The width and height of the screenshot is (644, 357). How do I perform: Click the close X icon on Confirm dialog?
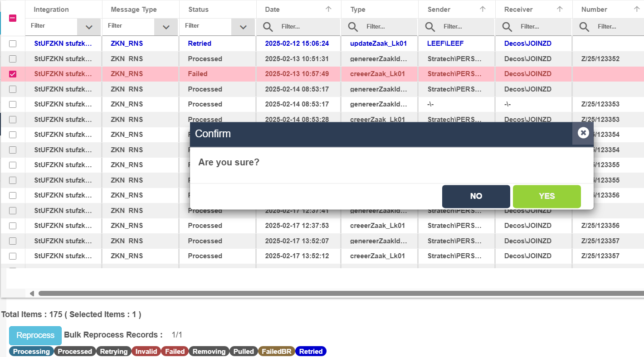583,133
